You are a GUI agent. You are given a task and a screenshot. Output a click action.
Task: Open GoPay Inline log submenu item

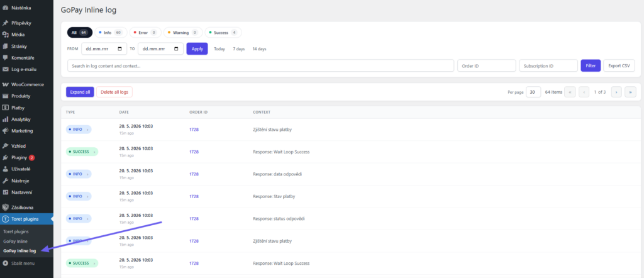tap(19, 250)
